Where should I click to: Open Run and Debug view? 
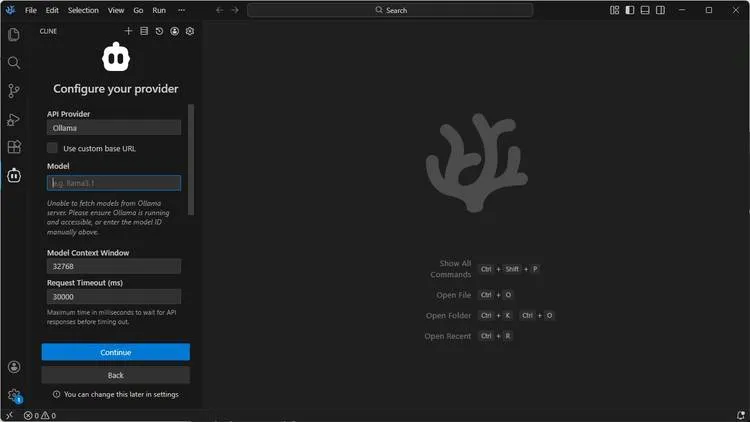[14, 119]
